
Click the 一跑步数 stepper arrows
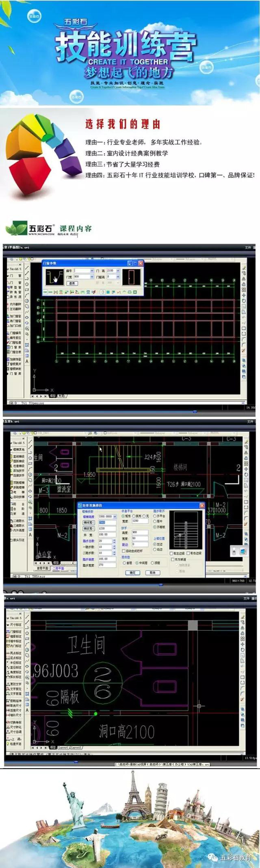point(114,547)
